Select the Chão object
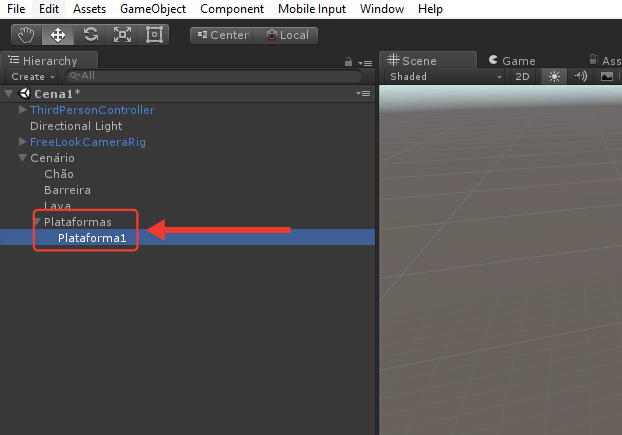Screen dimensions: 622x435 point(59,174)
